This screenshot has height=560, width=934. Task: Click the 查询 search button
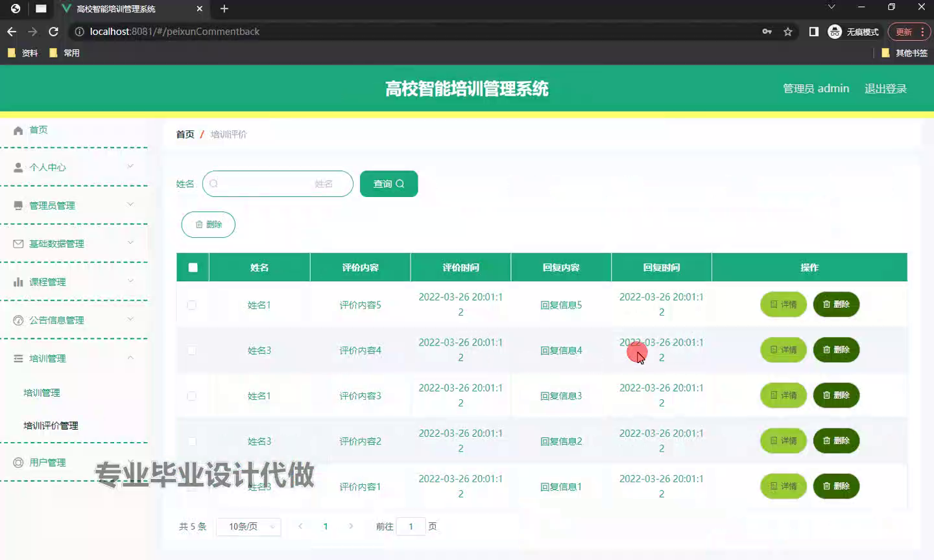coord(389,184)
